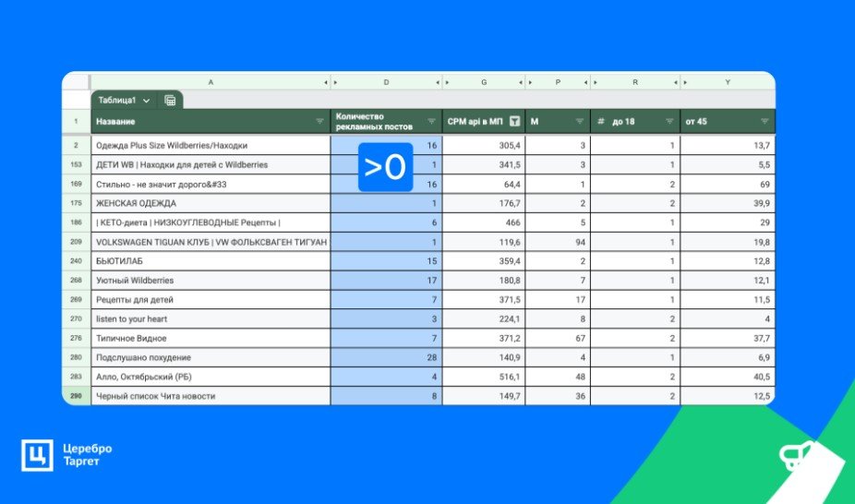The height and width of the screenshot is (504, 855).
Task: Click the Церебро Таргет logo
Action: pos(66,455)
